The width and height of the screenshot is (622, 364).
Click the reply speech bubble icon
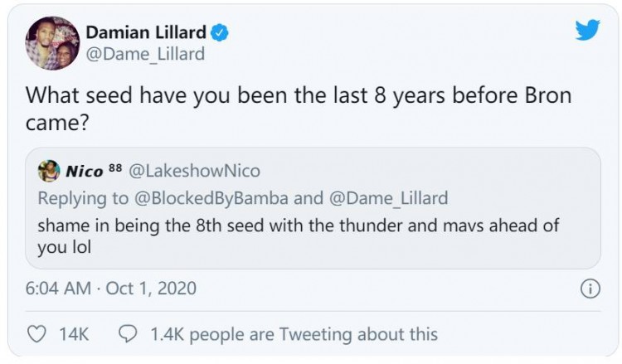pos(129,333)
